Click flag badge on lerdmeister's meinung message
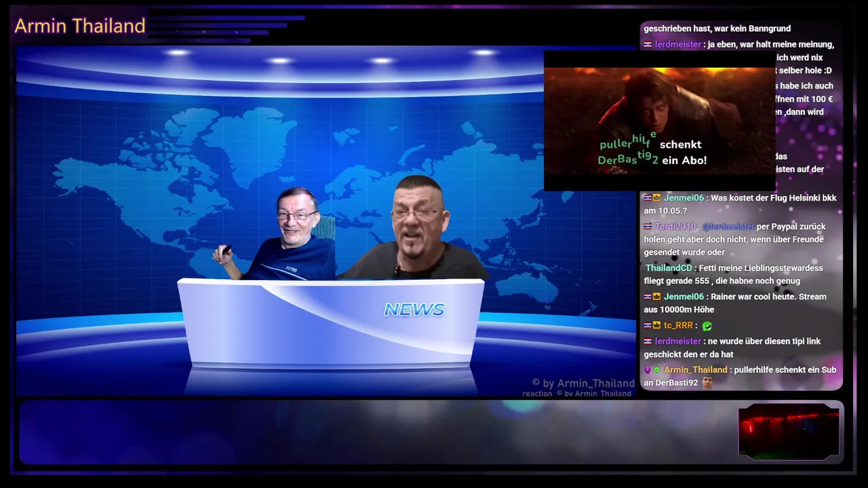868x488 pixels. [x=648, y=45]
